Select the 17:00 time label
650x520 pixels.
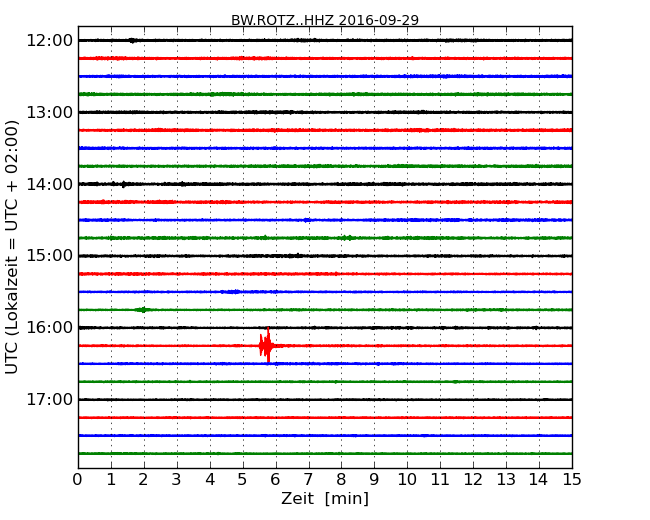coord(50,400)
